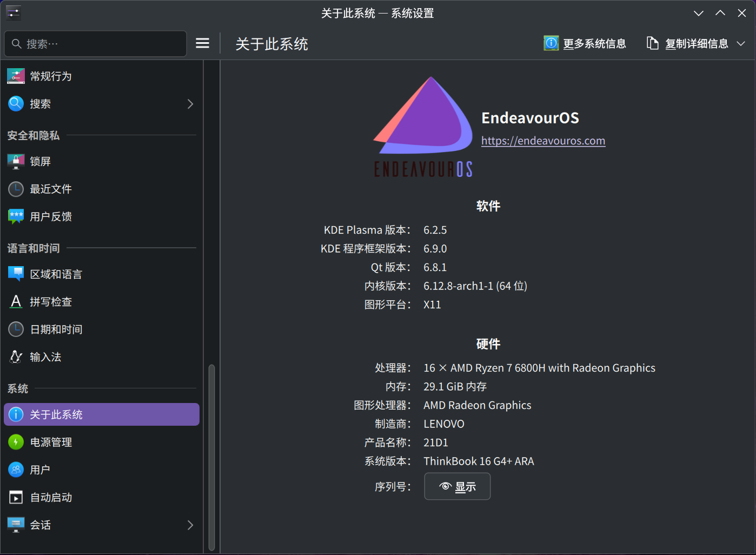Screen dimensions: 756x555
Task: Open the endeavouros.com website link
Action: (543, 141)
